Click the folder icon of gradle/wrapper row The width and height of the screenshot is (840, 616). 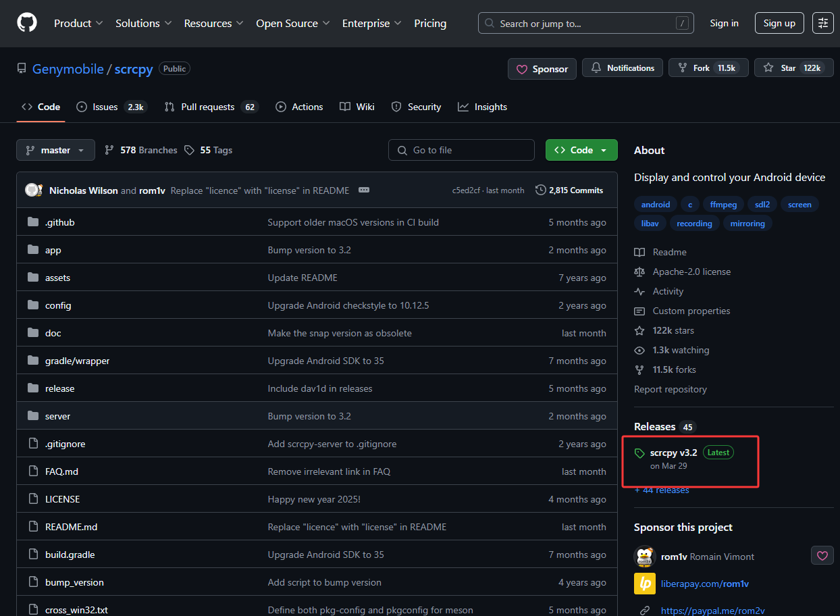[33, 361]
